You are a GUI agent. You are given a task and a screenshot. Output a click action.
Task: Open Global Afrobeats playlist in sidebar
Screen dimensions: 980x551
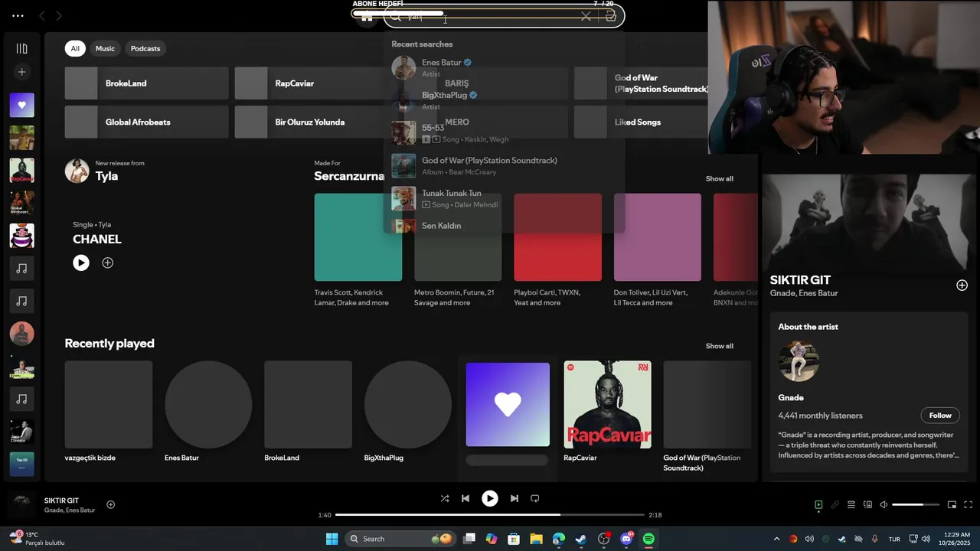tap(21, 203)
